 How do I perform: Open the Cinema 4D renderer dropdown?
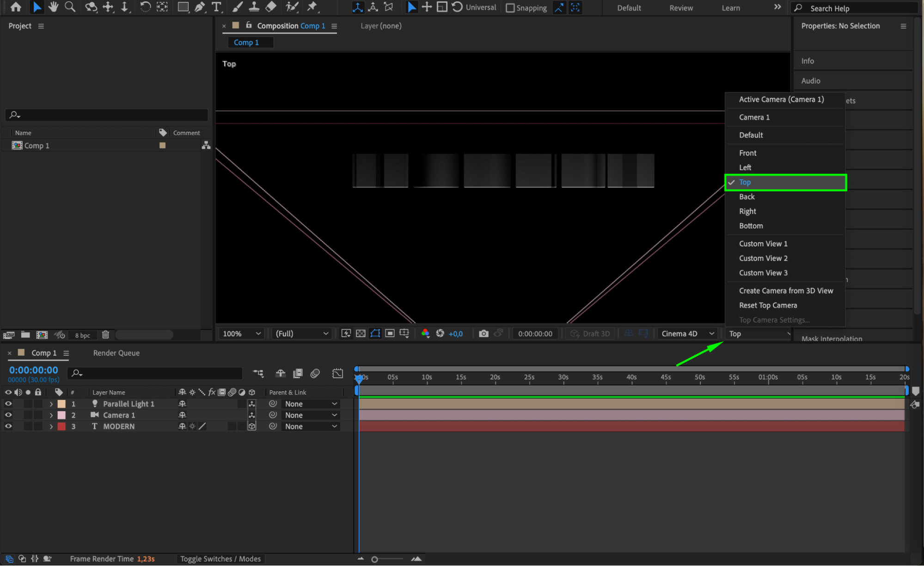click(x=687, y=333)
